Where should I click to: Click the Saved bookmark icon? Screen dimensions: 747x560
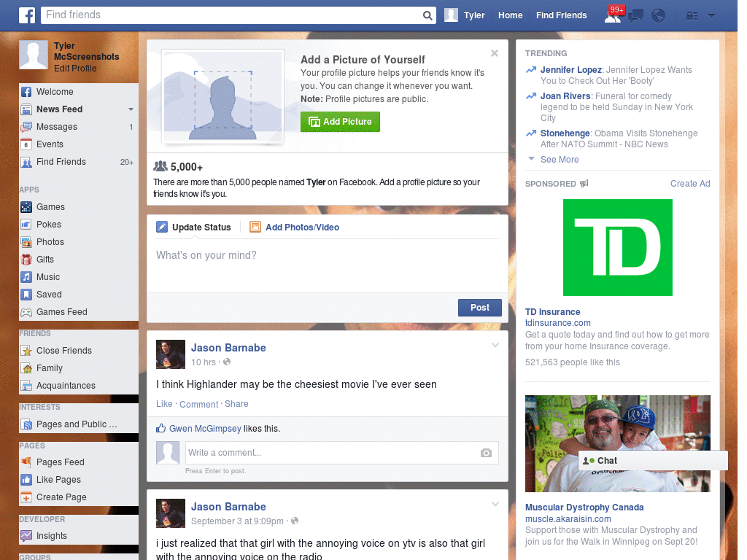[x=26, y=295]
